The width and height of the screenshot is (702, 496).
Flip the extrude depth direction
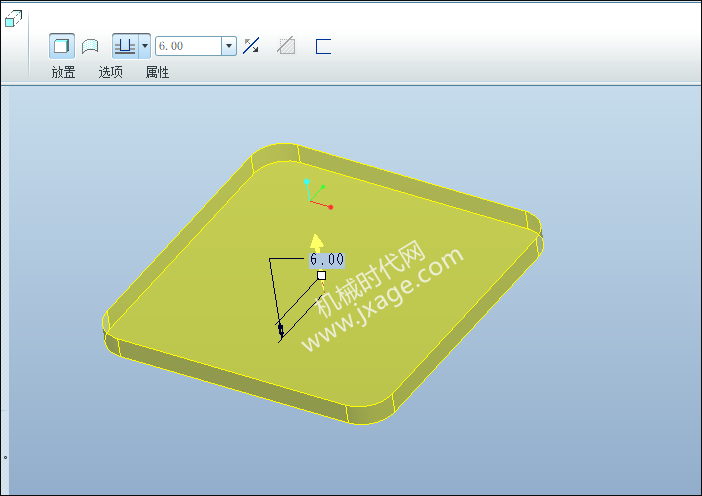pos(251,46)
